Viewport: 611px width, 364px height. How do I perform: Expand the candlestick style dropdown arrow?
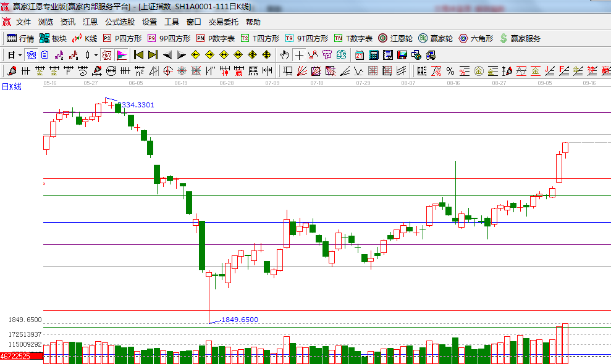pos(96,55)
